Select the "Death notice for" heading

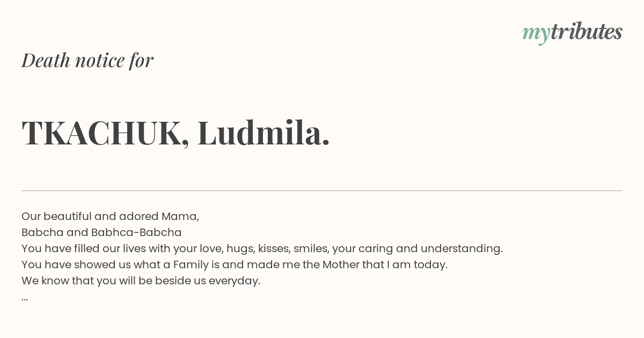87,60
